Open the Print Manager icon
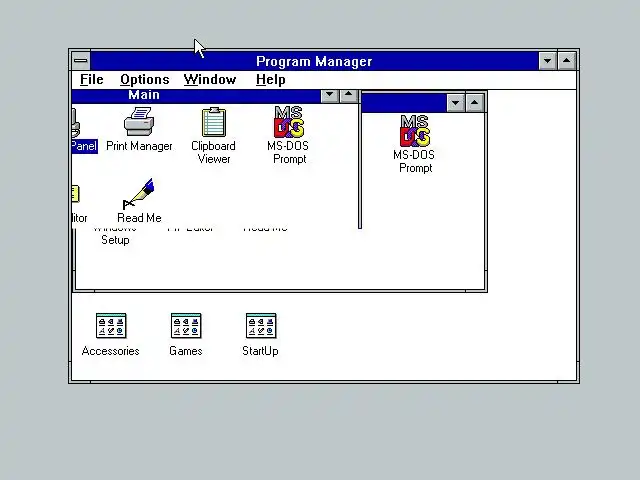This screenshot has height=480, width=640. (139, 121)
